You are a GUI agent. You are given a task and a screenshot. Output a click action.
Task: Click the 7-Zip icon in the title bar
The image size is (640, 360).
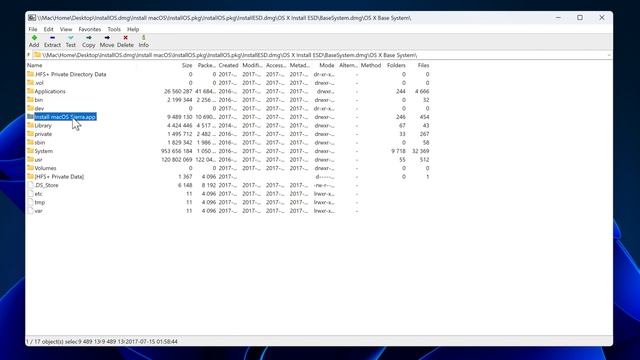coord(31,18)
